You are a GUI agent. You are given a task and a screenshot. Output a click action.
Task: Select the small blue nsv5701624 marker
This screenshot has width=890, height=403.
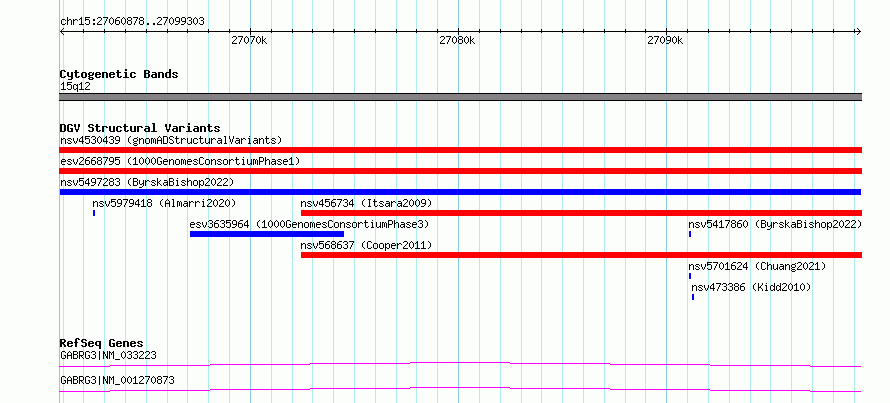690,276
